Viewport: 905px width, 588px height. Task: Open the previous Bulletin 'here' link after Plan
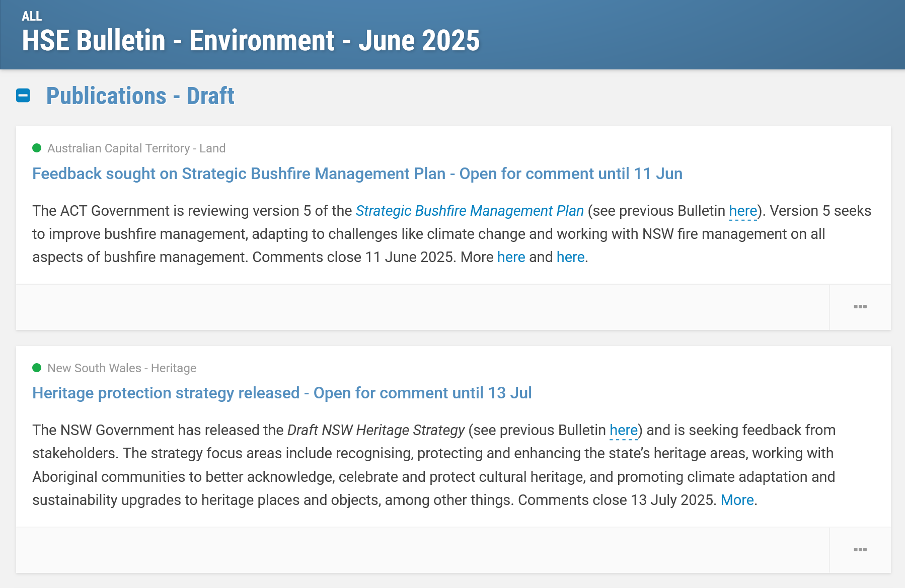[743, 211]
